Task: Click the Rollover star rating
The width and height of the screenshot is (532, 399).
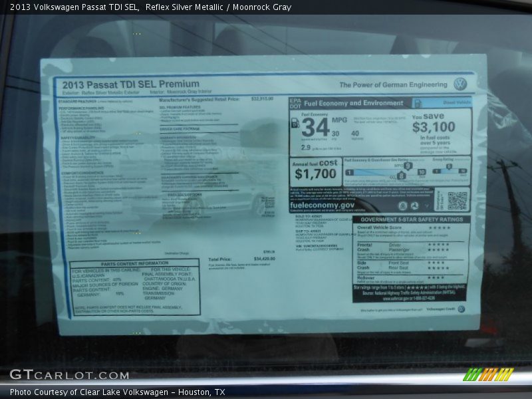Action: (437, 277)
